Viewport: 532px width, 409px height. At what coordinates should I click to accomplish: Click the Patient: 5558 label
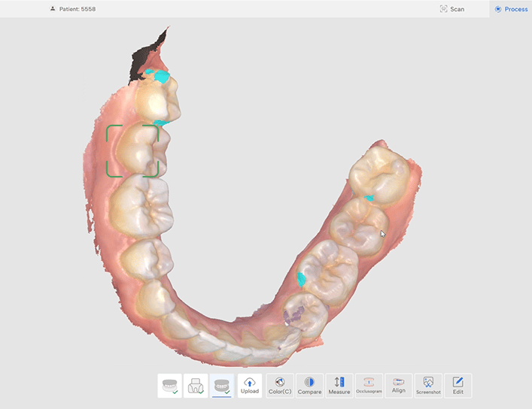pyautogui.click(x=78, y=9)
